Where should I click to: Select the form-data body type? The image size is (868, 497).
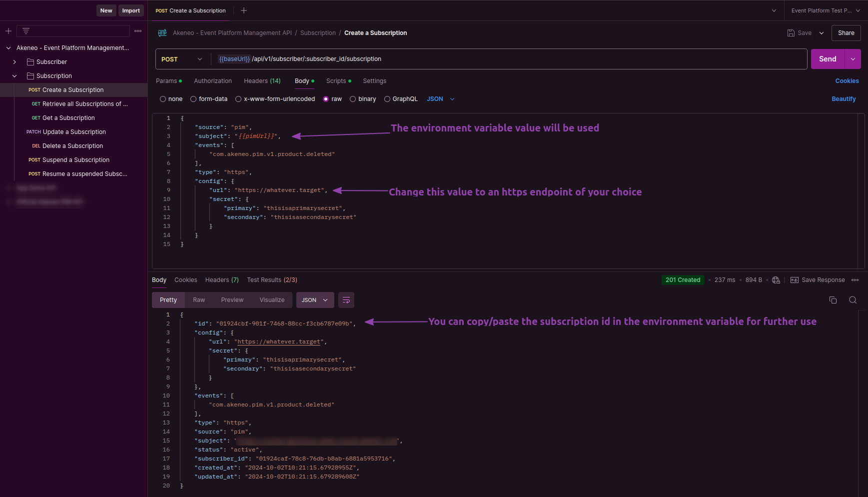(193, 98)
